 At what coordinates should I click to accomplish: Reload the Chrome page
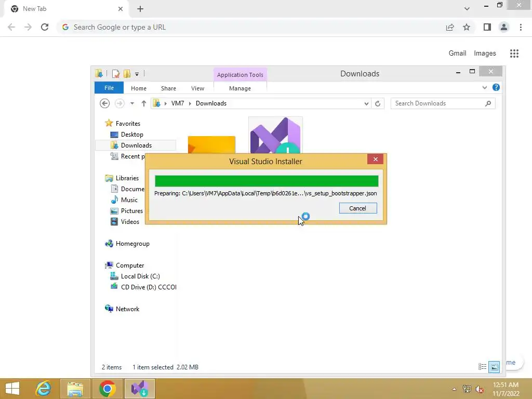[x=45, y=27]
